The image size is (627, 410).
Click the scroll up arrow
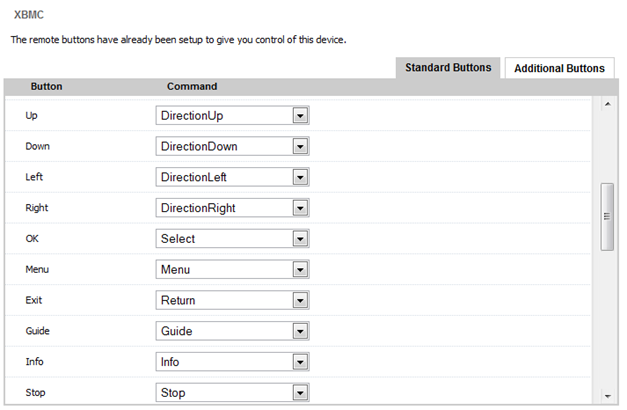coord(606,104)
